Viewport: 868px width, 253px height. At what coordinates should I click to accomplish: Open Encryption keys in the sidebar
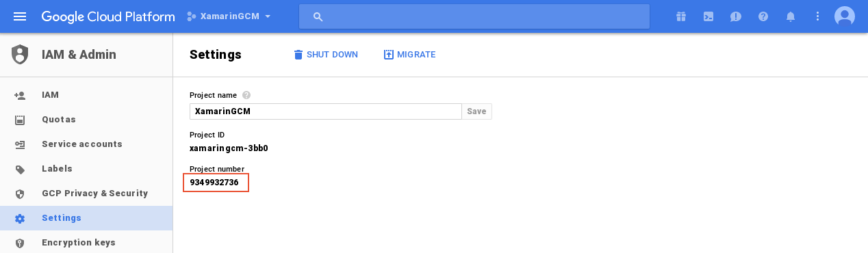click(86, 243)
